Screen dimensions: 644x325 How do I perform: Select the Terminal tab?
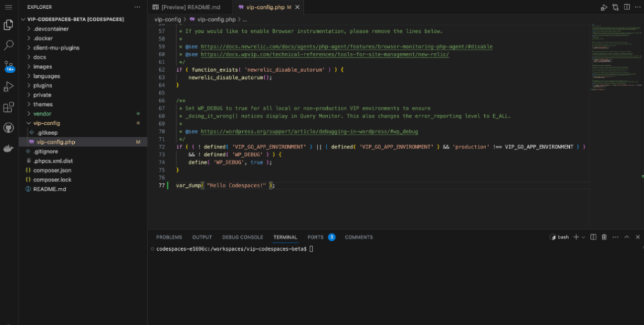285,237
